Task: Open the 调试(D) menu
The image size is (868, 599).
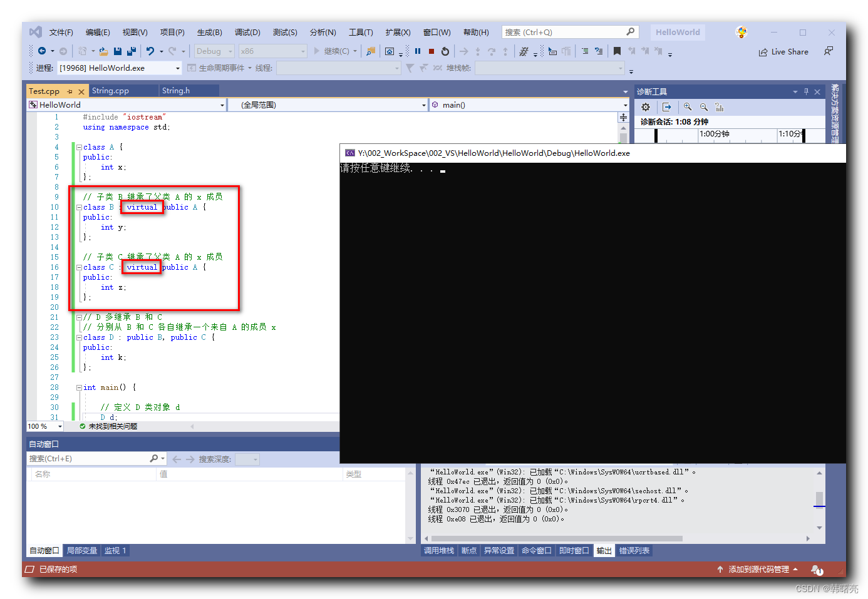Action: click(247, 32)
